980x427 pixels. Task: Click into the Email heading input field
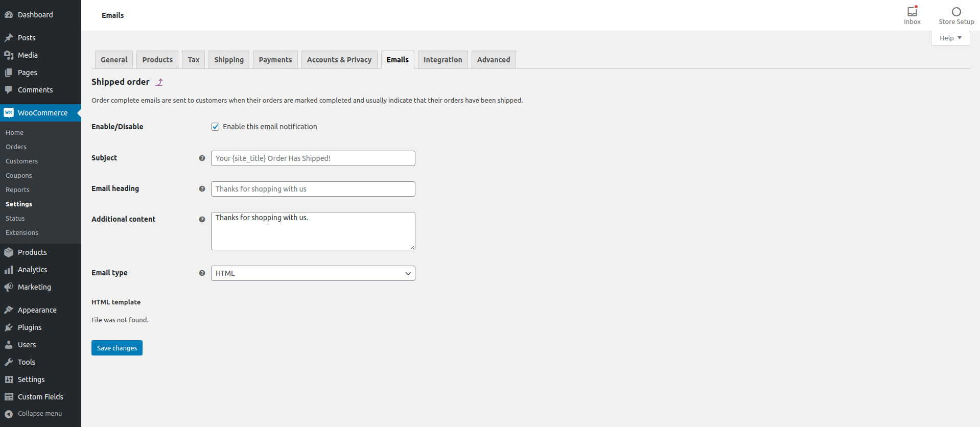pyautogui.click(x=313, y=189)
